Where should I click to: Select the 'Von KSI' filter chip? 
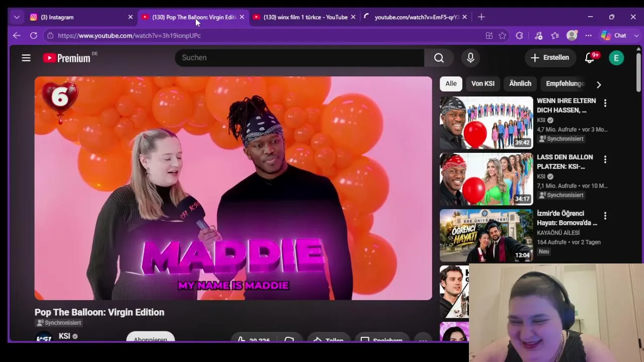pyautogui.click(x=483, y=83)
